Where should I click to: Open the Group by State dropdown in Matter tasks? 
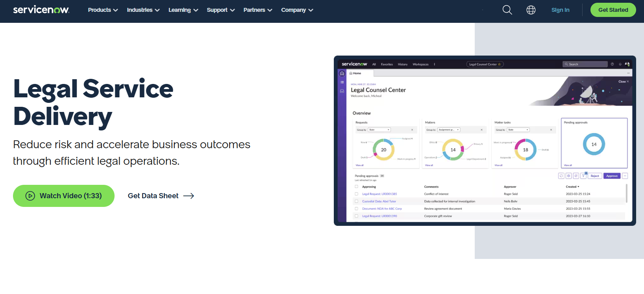pyautogui.click(x=518, y=130)
